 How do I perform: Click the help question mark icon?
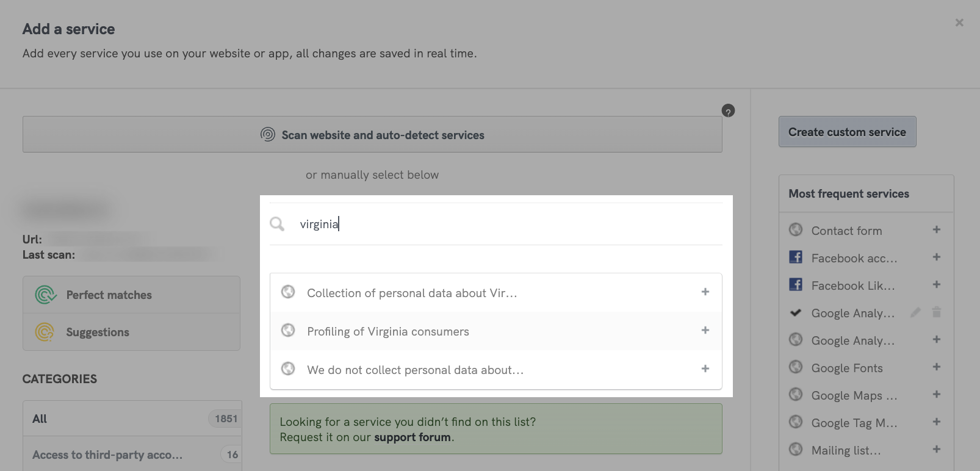728,111
